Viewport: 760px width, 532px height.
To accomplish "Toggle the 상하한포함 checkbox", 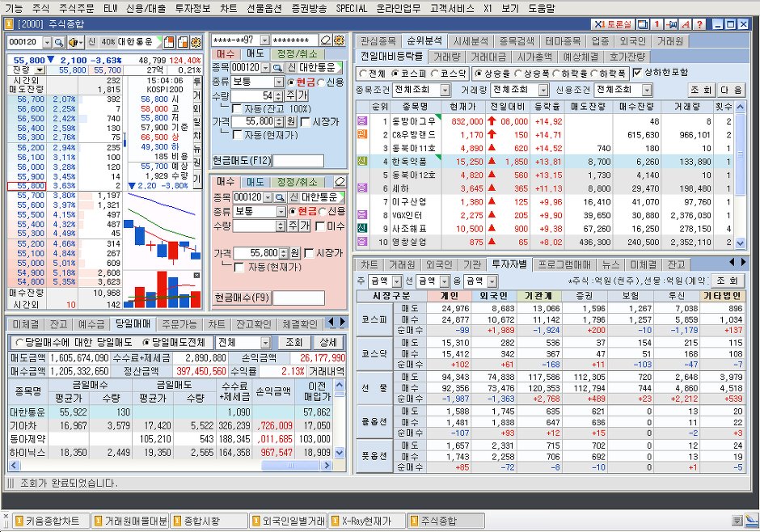I will click(637, 73).
